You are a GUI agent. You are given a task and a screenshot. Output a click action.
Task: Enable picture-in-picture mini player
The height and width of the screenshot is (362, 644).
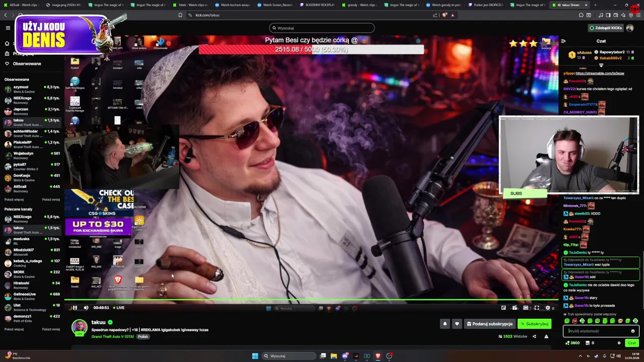[504, 308]
